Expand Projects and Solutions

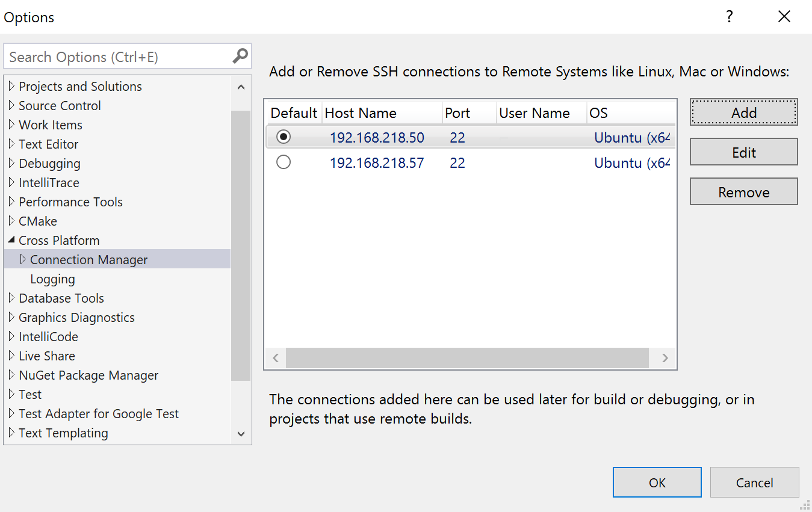pyautogui.click(x=12, y=86)
